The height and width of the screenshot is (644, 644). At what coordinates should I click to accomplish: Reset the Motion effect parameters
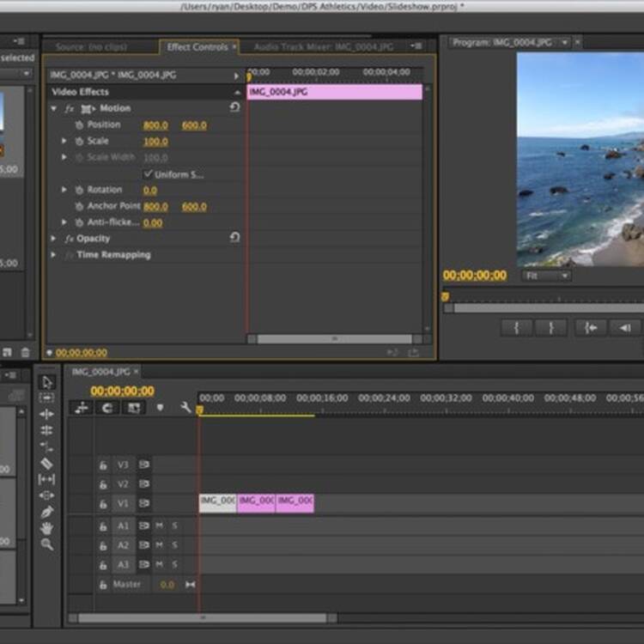click(x=234, y=107)
